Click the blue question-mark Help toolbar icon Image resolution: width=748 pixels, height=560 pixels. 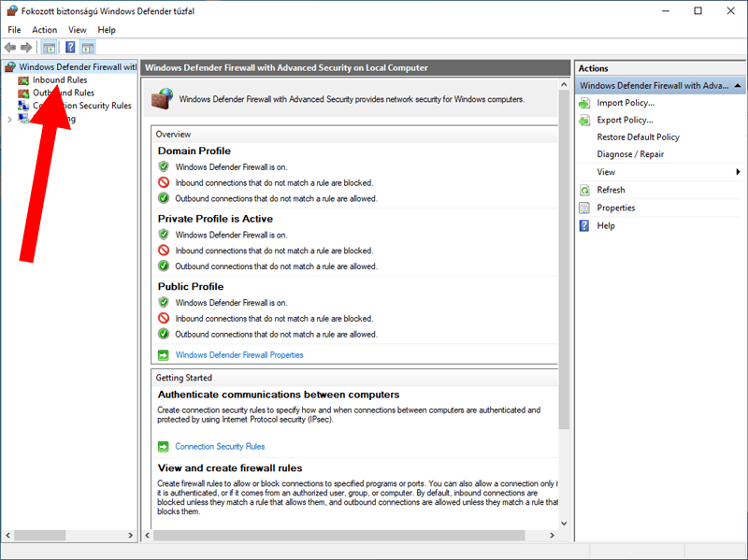tap(70, 48)
